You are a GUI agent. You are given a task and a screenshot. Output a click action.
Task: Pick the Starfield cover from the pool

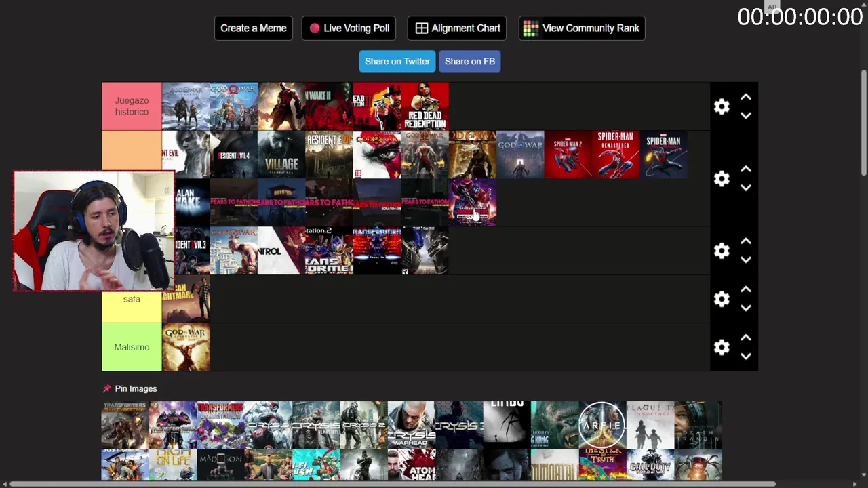(x=602, y=425)
